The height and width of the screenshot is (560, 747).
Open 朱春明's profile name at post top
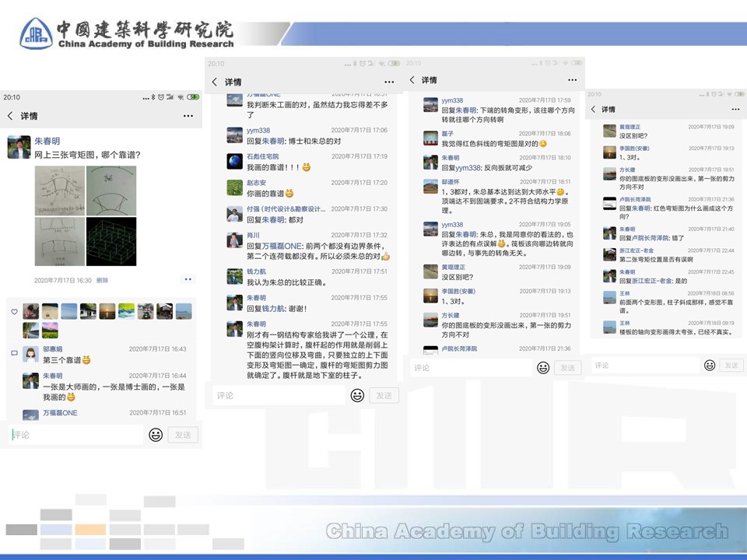(x=47, y=142)
